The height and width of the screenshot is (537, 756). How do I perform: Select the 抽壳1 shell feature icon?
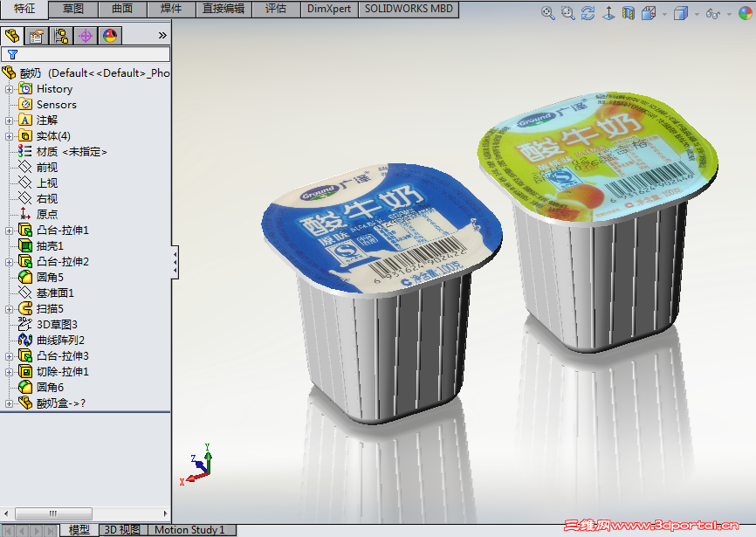click(x=25, y=245)
